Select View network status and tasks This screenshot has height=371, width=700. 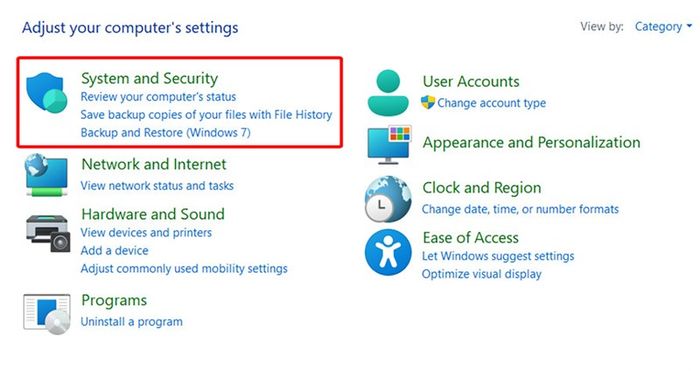click(x=157, y=186)
